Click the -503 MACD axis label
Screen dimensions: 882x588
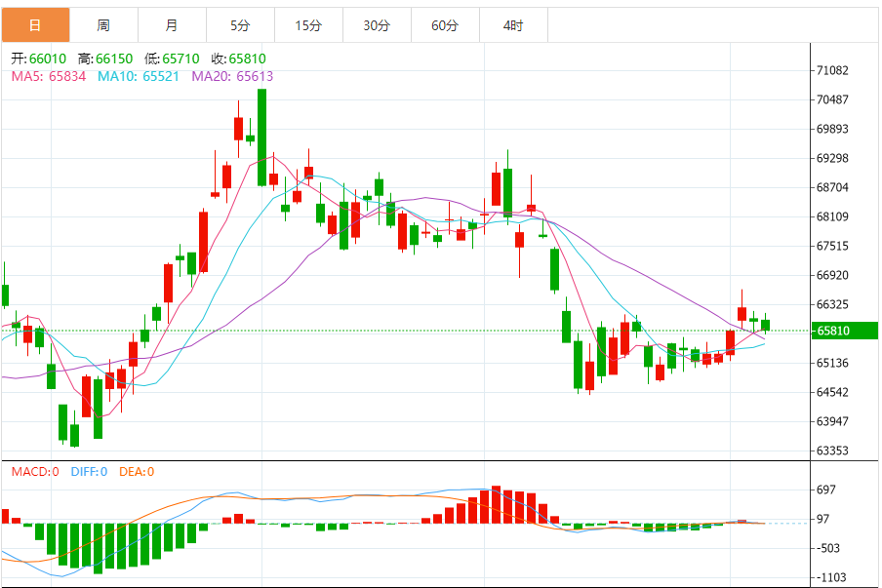[828, 548]
